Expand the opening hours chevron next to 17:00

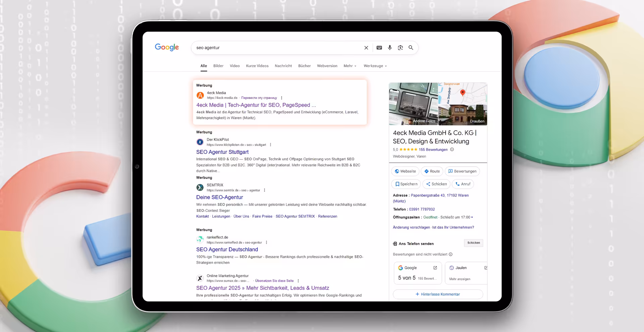pyautogui.click(x=471, y=217)
